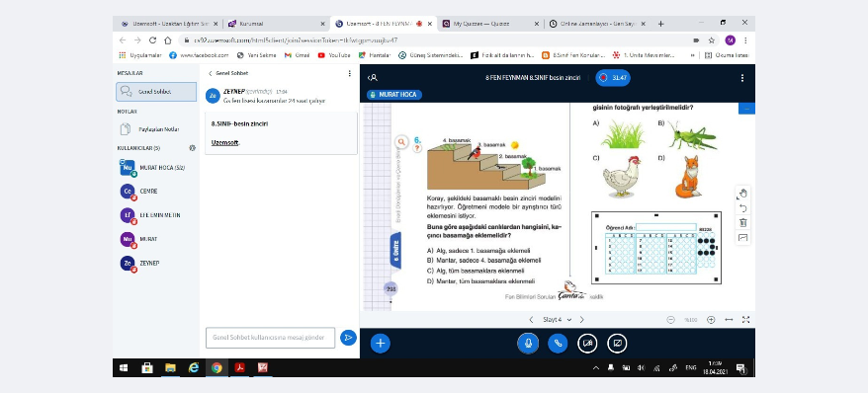The image size is (868, 393).
Task: Open the YouTube bookmark
Action: tap(334, 55)
